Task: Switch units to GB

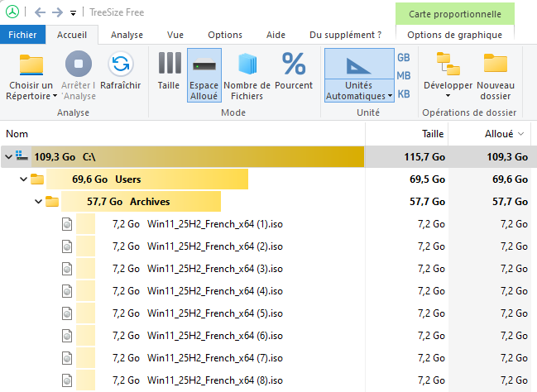Action: tap(404, 58)
